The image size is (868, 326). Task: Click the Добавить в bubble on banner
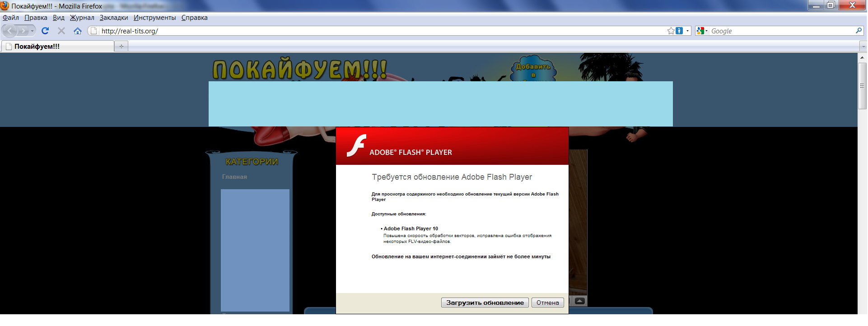pyautogui.click(x=533, y=69)
